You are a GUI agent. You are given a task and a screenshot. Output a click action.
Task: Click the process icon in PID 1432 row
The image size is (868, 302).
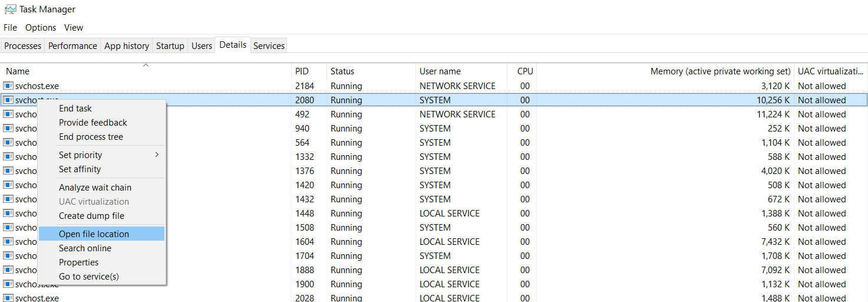click(x=8, y=199)
